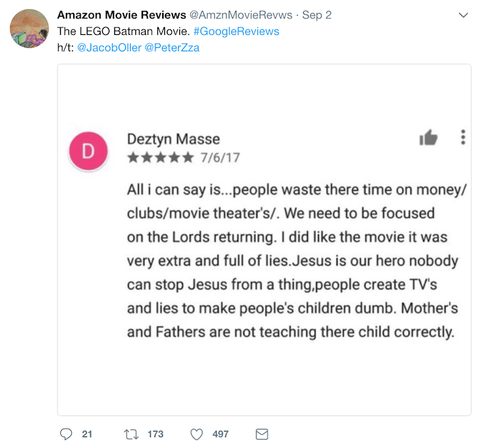Click thumbs up on Deztyn's review
The height and width of the screenshot is (448, 479).
[428, 137]
